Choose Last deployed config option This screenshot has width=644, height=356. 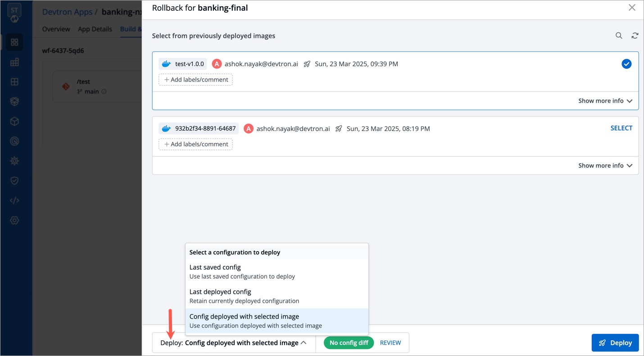click(x=277, y=296)
